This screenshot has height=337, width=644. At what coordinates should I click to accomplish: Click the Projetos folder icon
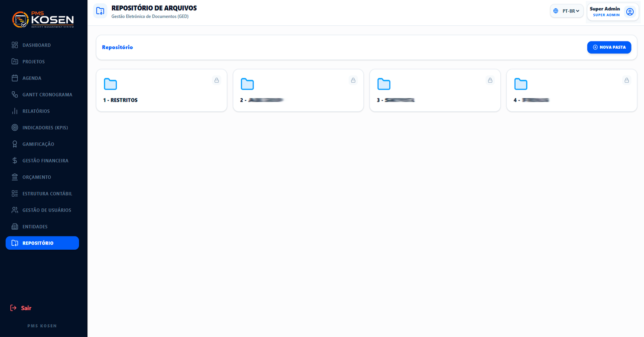pyautogui.click(x=15, y=62)
